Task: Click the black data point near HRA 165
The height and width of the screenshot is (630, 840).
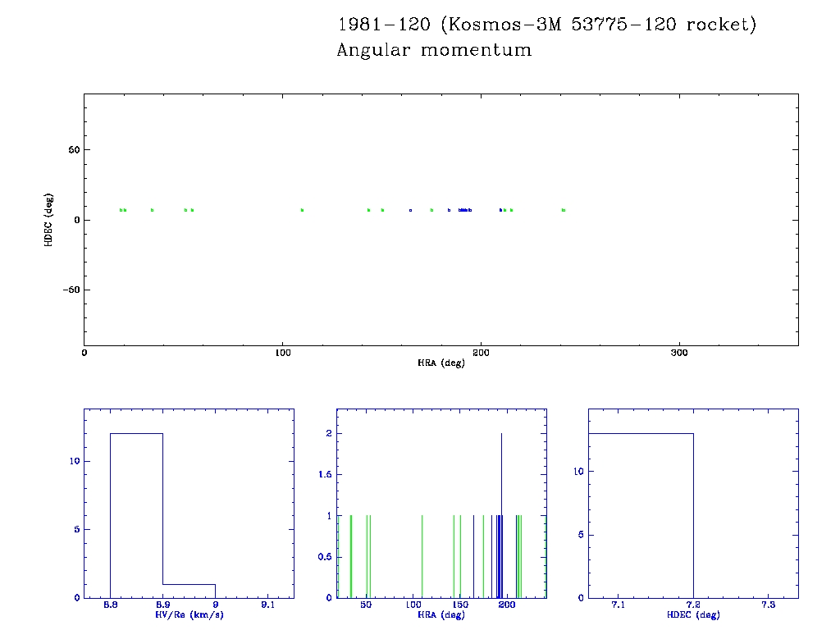Action: tap(410, 210)
